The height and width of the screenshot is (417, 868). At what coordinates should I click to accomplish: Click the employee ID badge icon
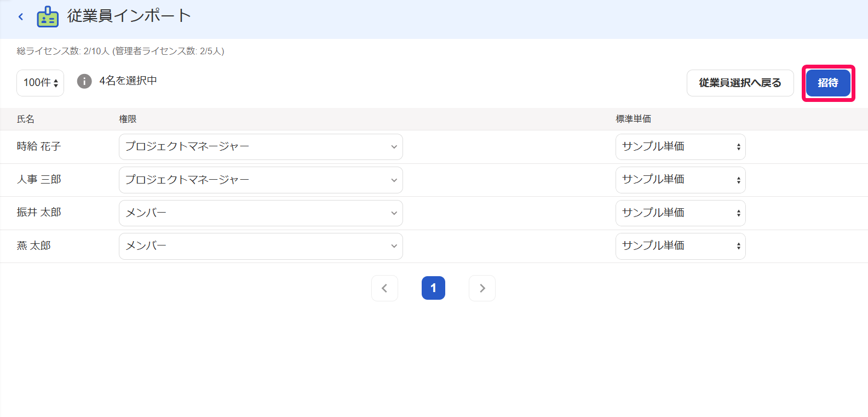[48, 17]
